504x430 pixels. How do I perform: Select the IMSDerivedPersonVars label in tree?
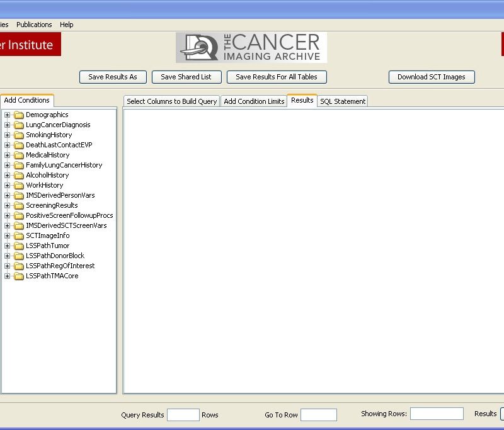(x=60, y=195)
